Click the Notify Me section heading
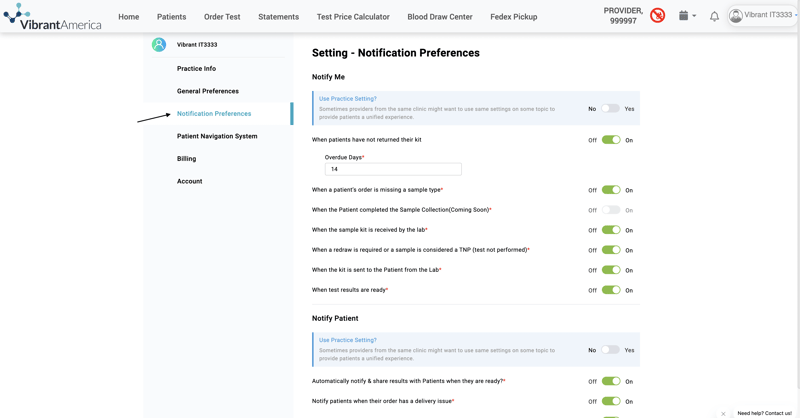Image resolution: width=800 pixels, height=418 pixels. (328, 77)
